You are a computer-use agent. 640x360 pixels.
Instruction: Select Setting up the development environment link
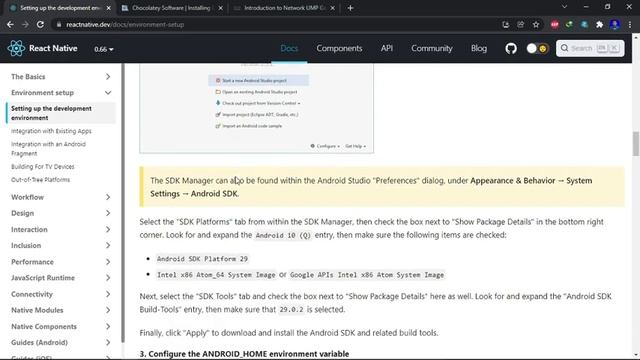[x=61, y=113]
